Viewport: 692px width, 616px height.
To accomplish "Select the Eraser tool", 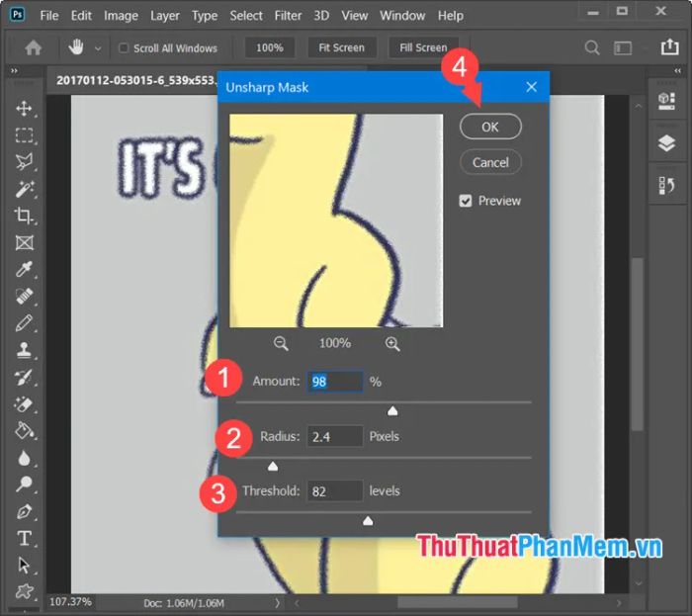I will pos(24,403).
